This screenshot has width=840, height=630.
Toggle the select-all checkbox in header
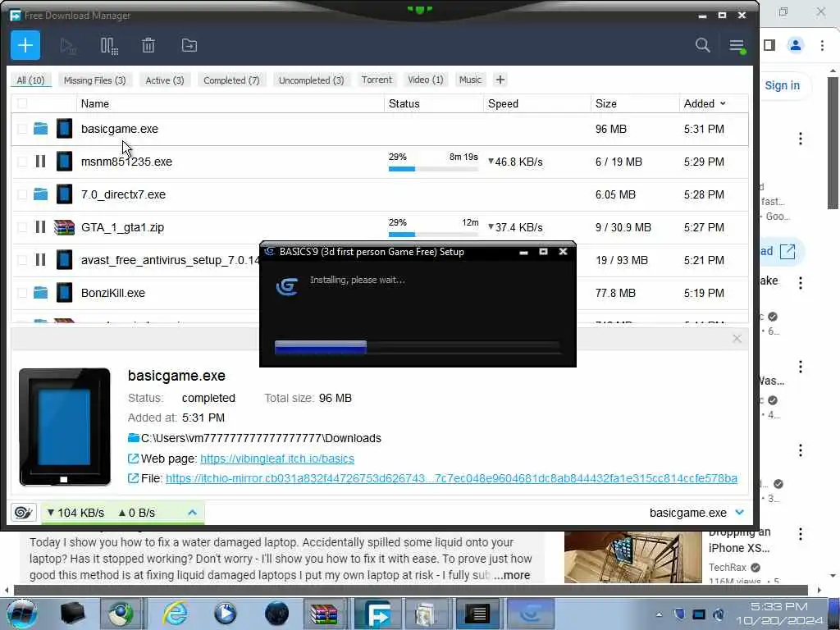click(x=22, y=103)
